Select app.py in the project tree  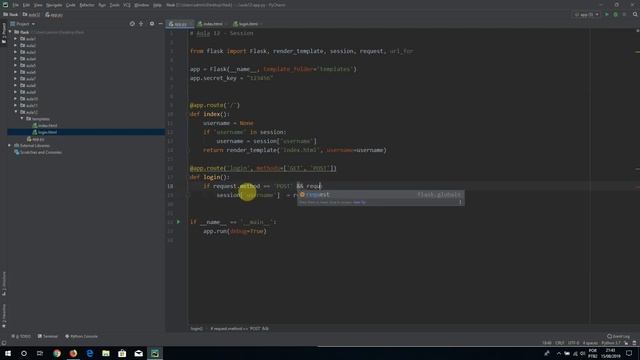[x=36, y=139]
